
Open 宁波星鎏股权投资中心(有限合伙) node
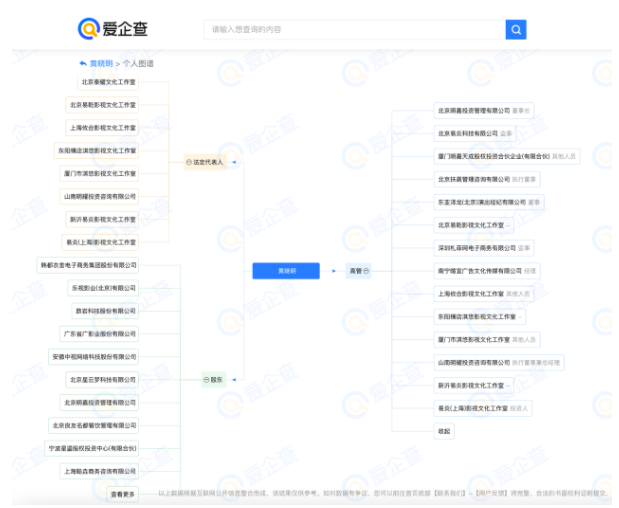[92, 448]
